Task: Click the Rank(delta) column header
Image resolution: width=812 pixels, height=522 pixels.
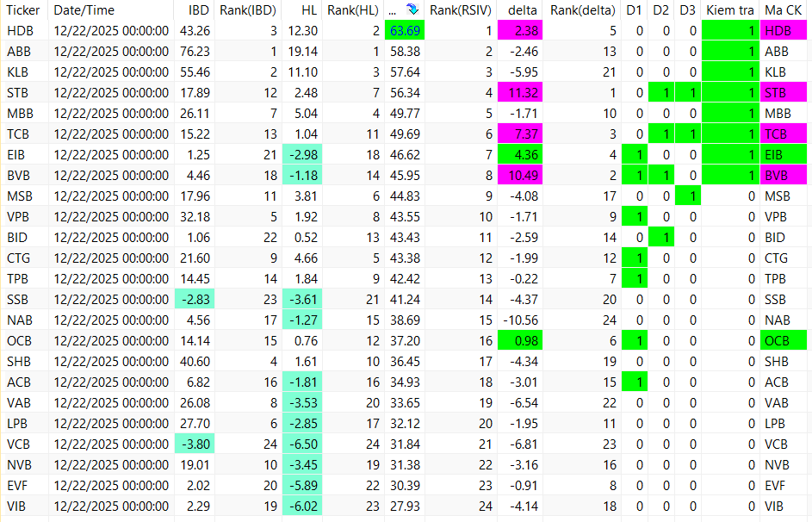Action: pos(583,9)
